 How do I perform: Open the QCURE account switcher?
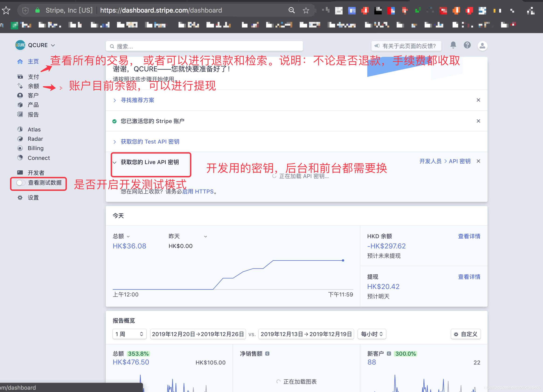35,45
